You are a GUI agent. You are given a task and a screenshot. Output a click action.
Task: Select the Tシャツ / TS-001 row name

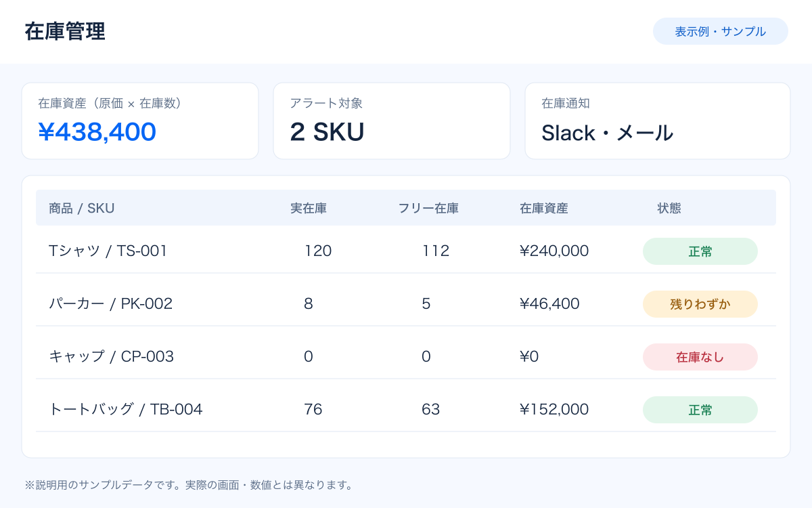(108, 251)
